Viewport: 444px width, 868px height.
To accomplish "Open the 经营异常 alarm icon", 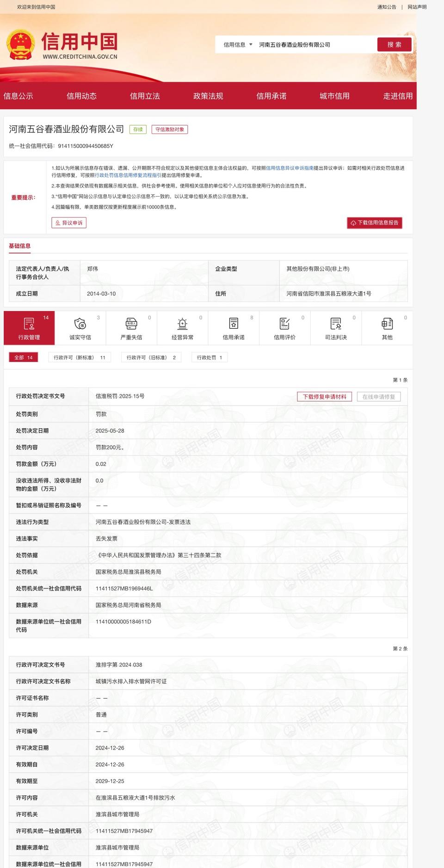I will click(182, 324).
